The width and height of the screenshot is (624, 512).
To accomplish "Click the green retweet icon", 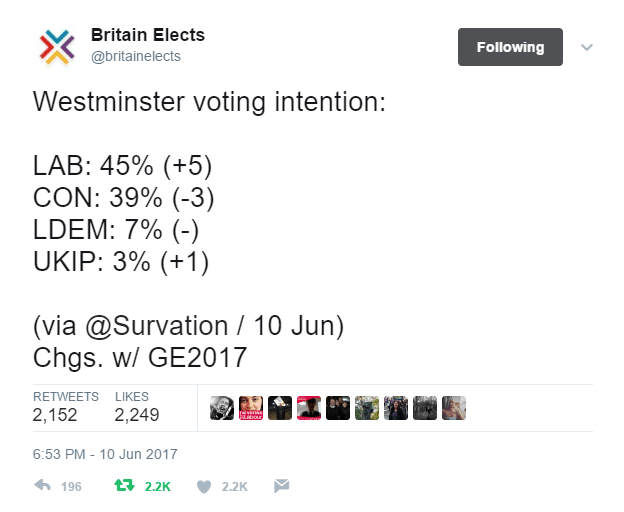I will click(x=125, y=485).
